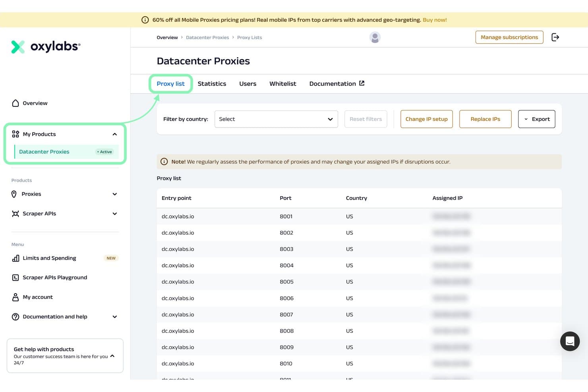Click the US country cell in 8005 row
Image resolution: width=588 pixels, height=392 pixels.
click(349, 282)
